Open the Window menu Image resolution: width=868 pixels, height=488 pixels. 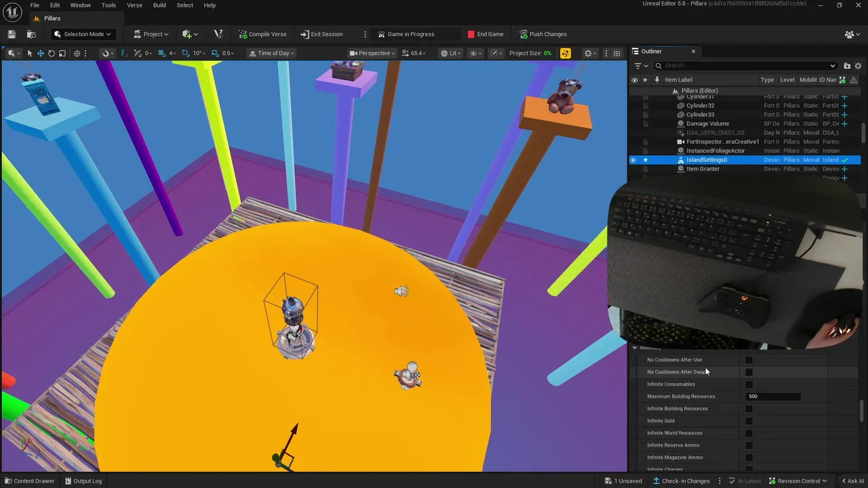tap(80, 5)
